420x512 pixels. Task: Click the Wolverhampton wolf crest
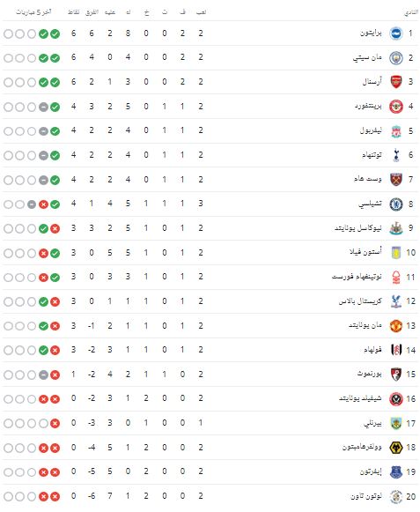396,448
